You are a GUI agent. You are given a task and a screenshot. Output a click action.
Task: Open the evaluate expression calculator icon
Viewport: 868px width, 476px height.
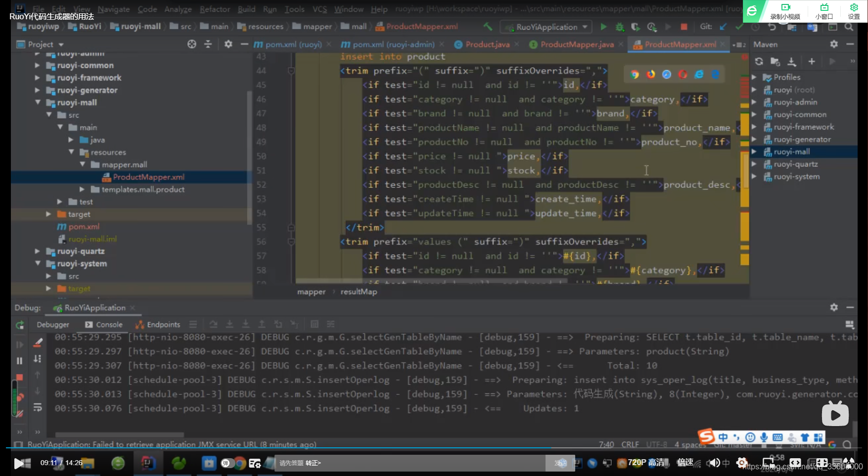click(x=315, y=324)
